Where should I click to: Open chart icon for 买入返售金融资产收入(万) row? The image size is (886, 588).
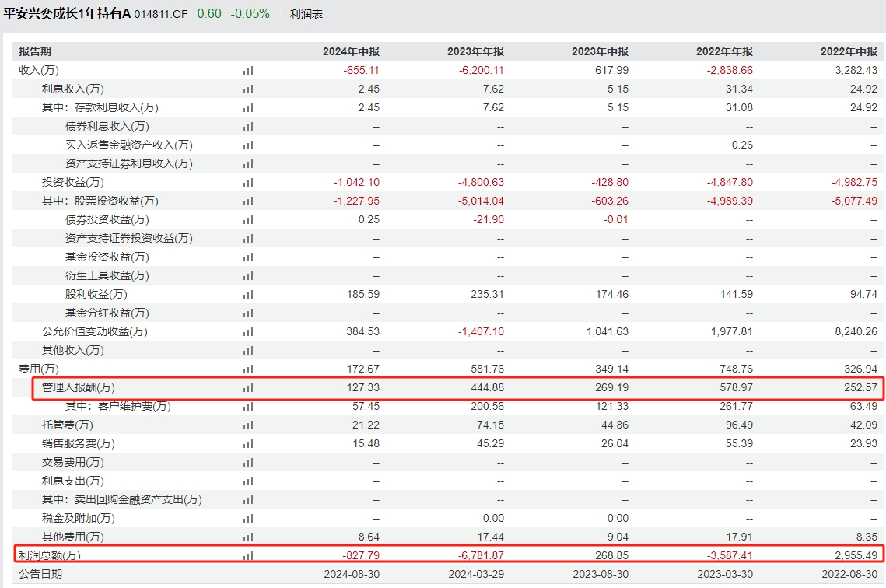[x=248, y=145]
